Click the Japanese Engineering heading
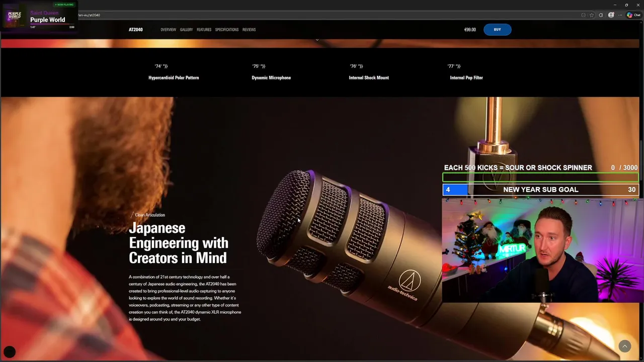 point(179,243)
